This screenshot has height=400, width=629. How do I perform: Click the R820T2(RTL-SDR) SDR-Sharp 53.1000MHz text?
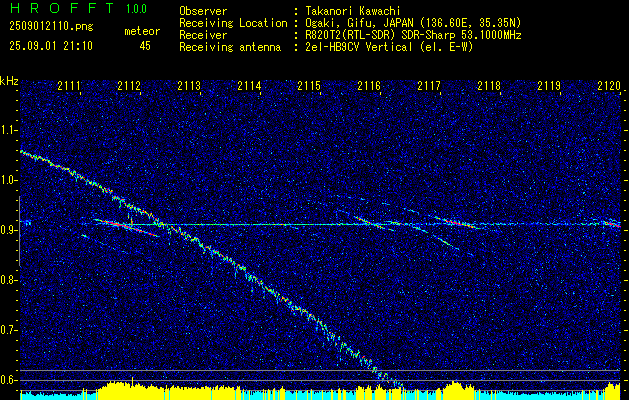pyautogui.click(x=413, y=35)
